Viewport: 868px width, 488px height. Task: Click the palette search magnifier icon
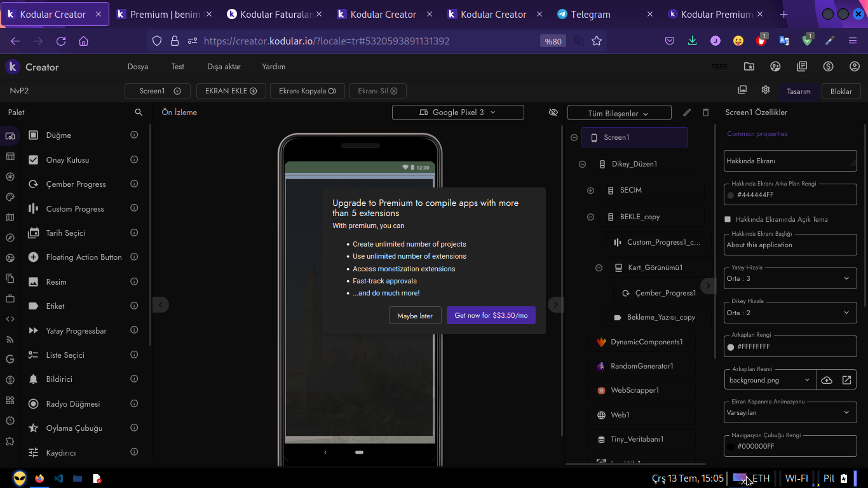pos(139,112)
